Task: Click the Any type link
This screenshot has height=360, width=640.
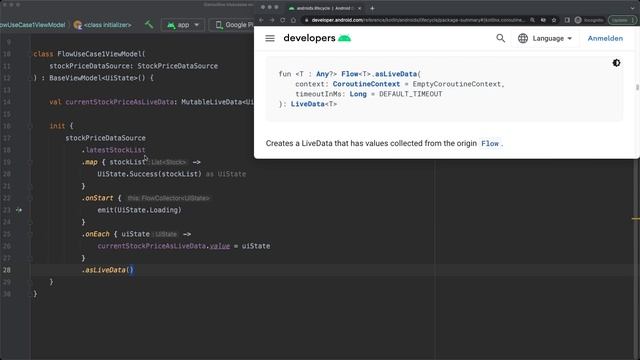Action: pos(322,74)
